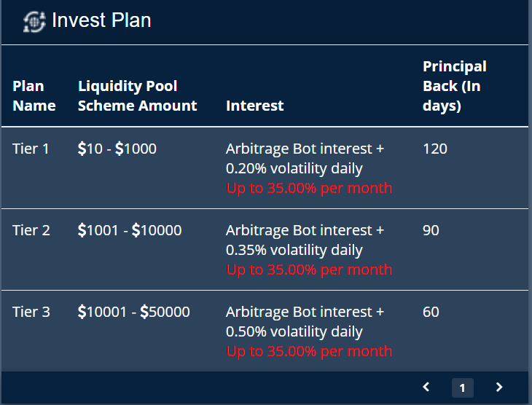Click Principal Back (In days) header

(454, 86)
